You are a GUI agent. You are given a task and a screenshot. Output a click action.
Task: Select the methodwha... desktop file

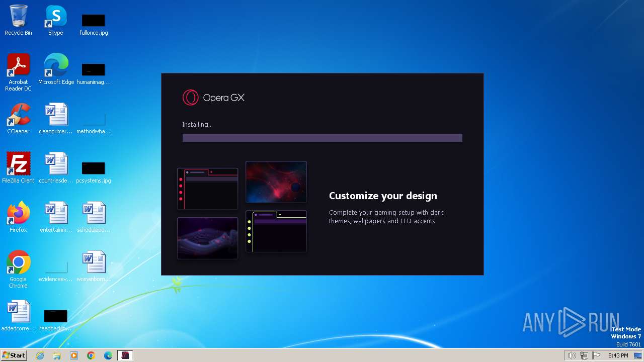(x=94, y=123)
